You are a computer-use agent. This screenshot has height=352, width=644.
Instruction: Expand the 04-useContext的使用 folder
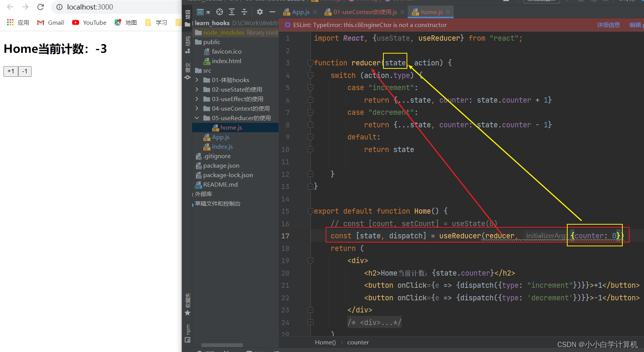pos(197,108)
